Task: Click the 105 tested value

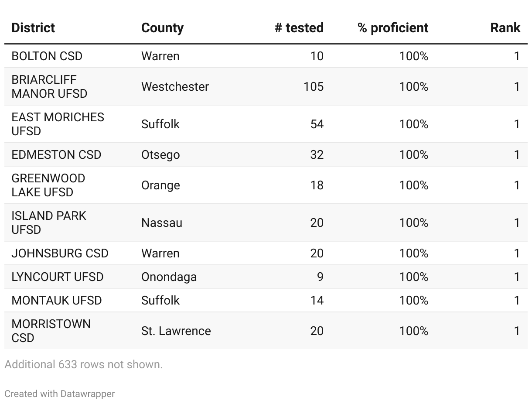Action: click(x=314, y=86)
